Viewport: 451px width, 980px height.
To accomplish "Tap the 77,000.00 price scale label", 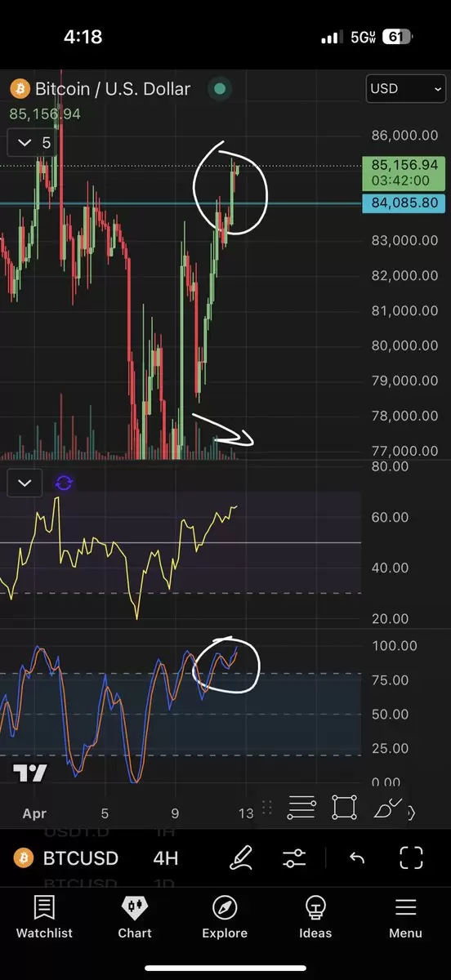I will click(x=404, y=451).
